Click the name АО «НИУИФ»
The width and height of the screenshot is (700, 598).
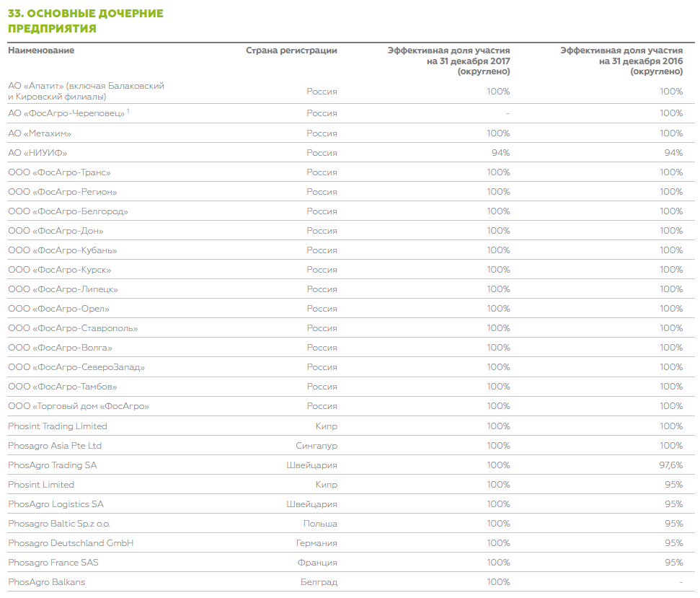(x=37, y=153)
